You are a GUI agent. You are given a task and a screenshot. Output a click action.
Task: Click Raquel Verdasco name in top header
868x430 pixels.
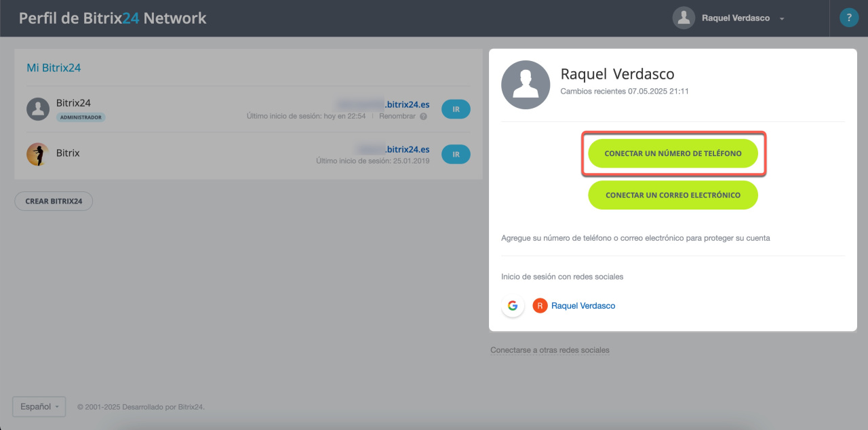tap(736, 18)
